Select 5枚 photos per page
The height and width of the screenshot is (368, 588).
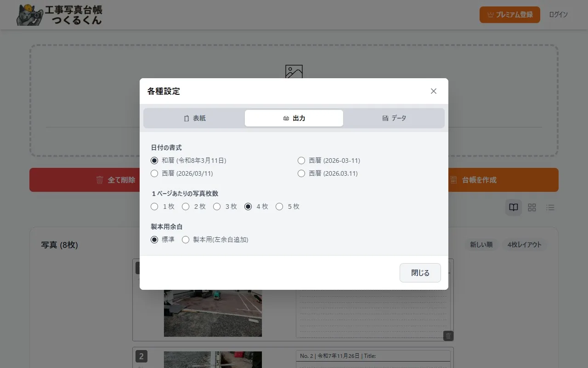click(279, 207)
